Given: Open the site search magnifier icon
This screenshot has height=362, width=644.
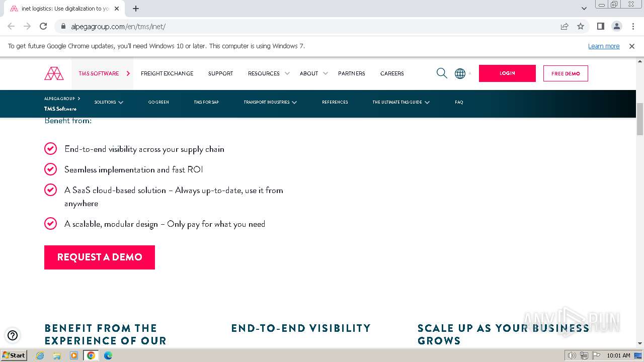Looking at the screenshot, I should (442, 73).
